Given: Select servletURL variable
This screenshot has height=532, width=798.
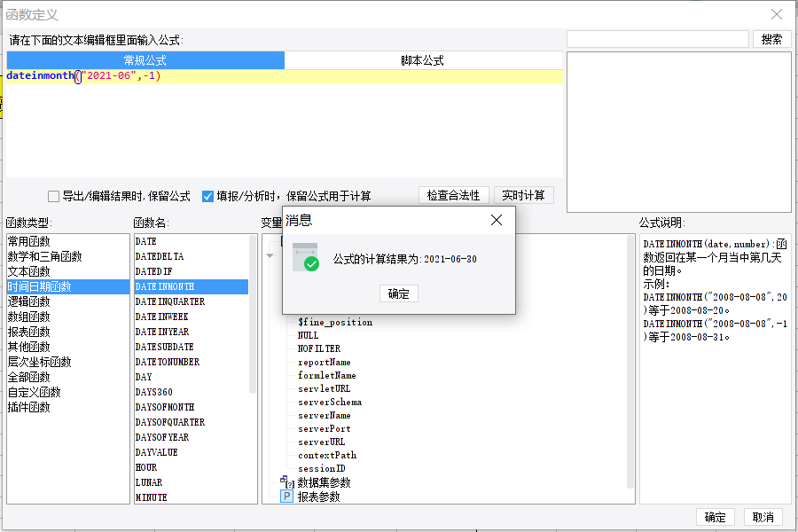Looking at the screenshot, I should pyautogui.click(x=325, y=388).
